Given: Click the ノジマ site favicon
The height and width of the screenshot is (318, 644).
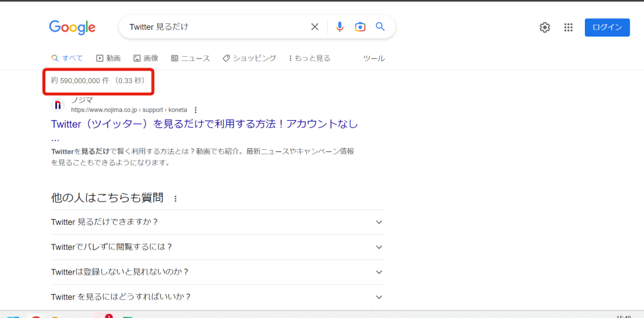Looking at the screenshot, I should [x=58, y=105].
